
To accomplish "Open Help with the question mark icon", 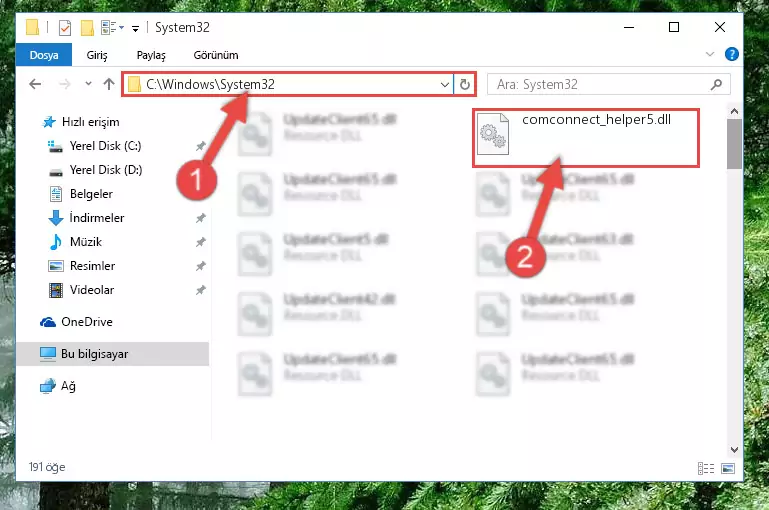I will click(x=732, y=54).
